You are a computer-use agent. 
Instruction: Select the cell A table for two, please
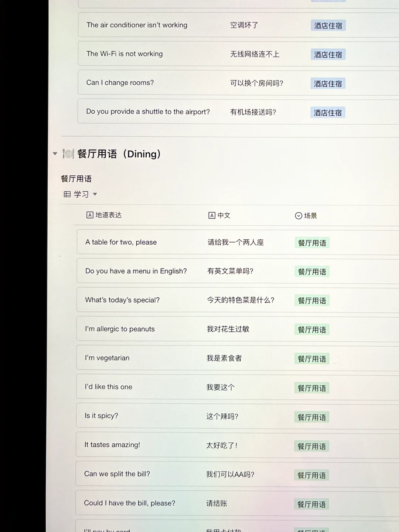click(x=121, y=242)
